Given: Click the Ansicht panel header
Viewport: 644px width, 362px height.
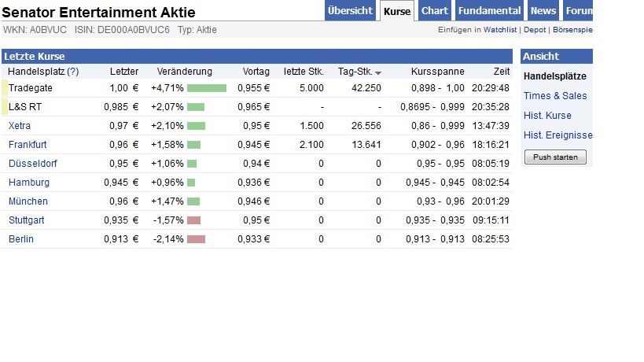Looking at the screenshot, I should coord(557,57).
